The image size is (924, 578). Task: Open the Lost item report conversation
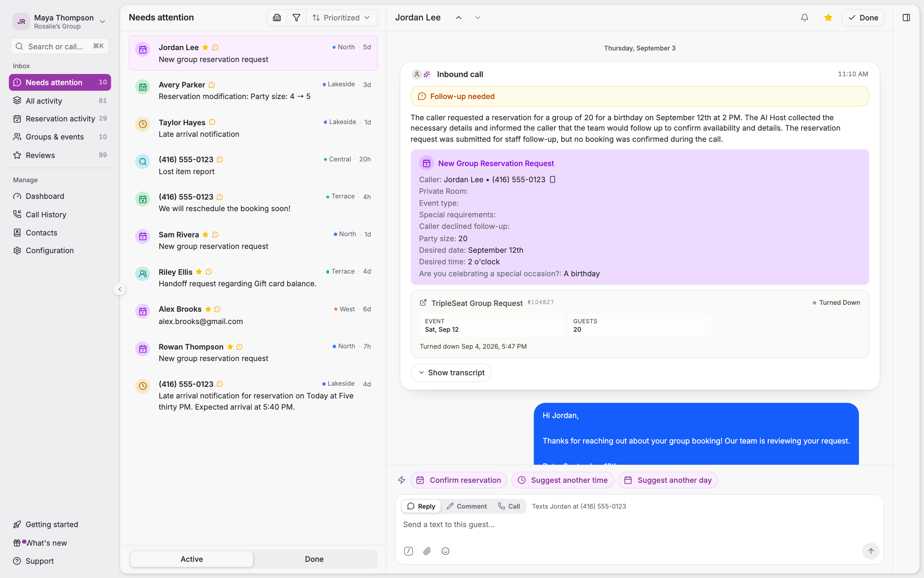coord(253,165)
